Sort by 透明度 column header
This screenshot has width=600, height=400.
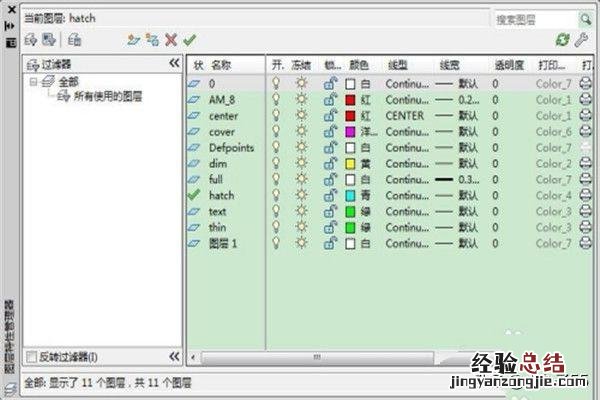[509, 65]
